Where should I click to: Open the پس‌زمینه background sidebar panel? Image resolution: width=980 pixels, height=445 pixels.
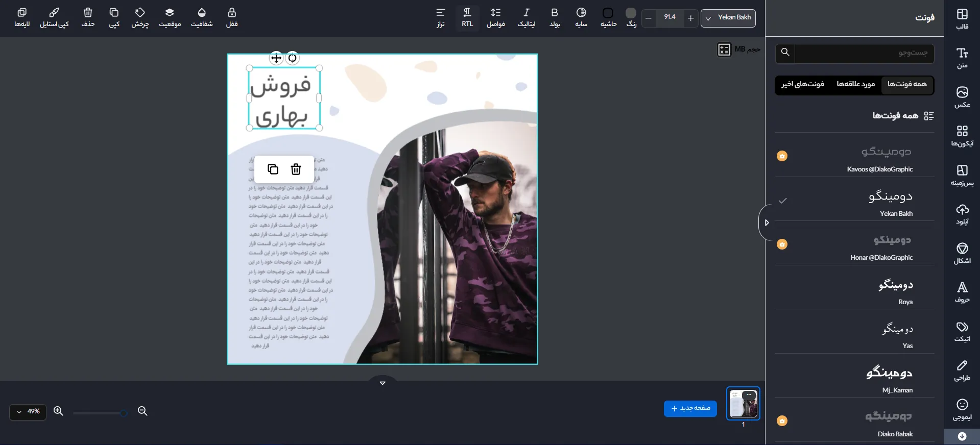click(962, 175)
